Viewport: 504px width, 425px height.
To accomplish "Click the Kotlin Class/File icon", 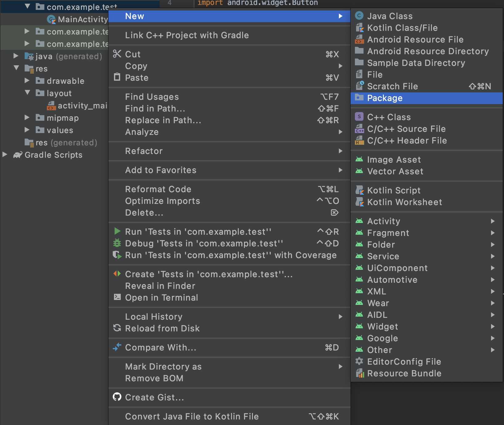I will pyautogui.click(x=359, y=27).
